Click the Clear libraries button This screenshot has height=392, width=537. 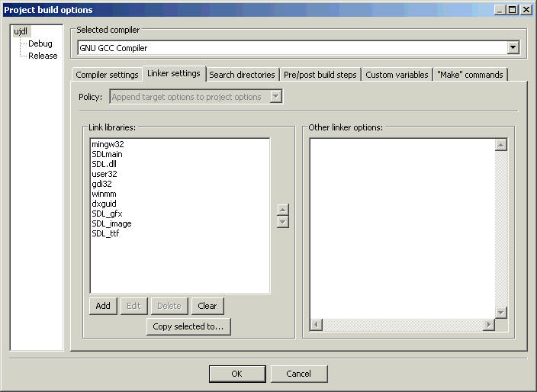click(x=207, y=306)
